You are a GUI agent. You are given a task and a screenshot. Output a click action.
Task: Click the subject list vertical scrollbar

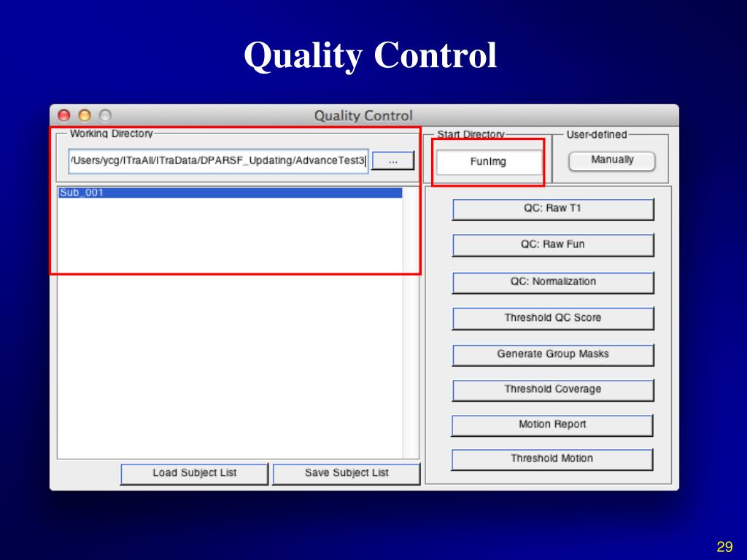[x=410, y=322]
